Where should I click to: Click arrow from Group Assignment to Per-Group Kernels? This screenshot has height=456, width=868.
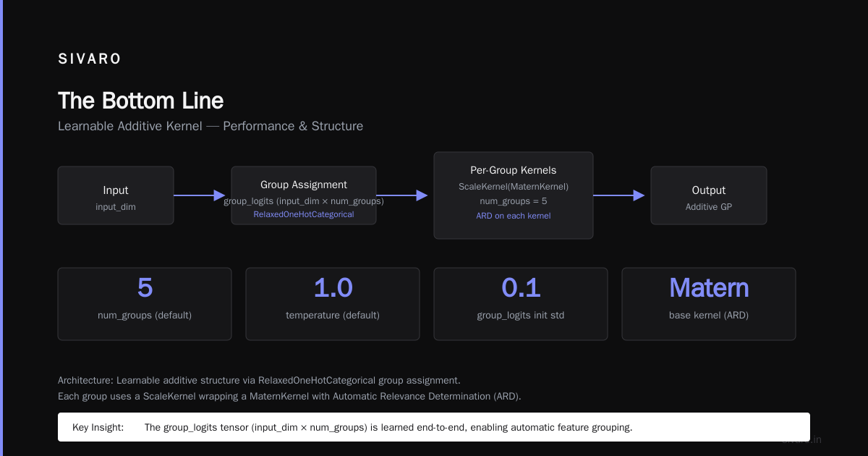[402, 195]
